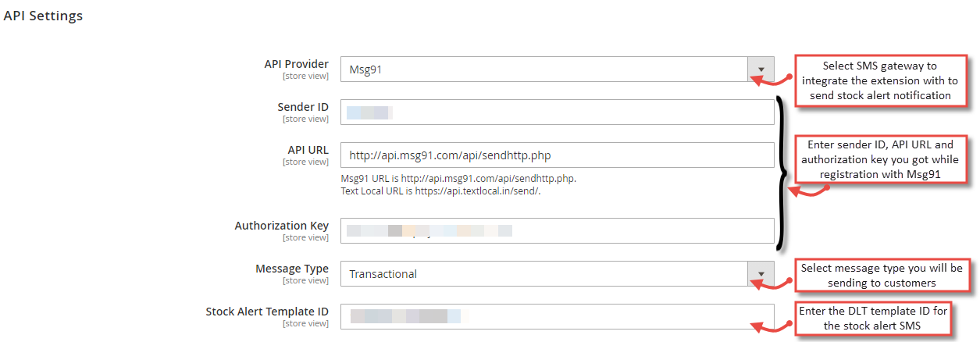Click the Text Local URL hint text
The height and width of the screenshot is (342, 980).
(441, 191)
